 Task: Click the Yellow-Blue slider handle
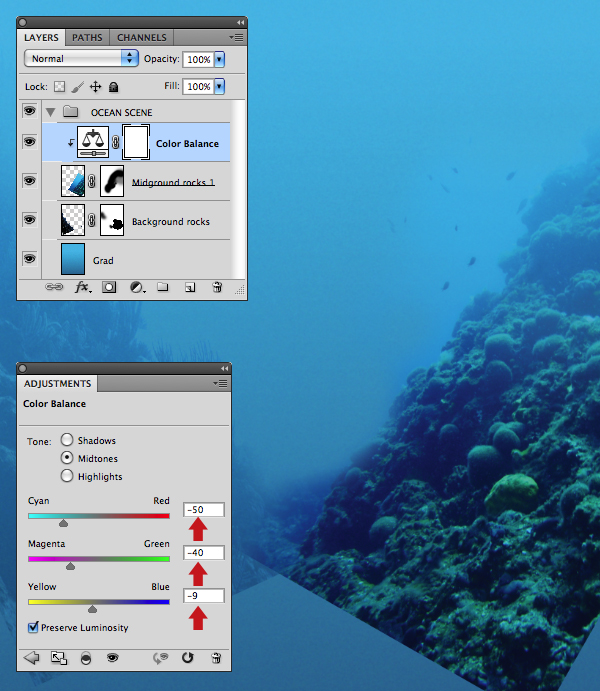[92, 609]
